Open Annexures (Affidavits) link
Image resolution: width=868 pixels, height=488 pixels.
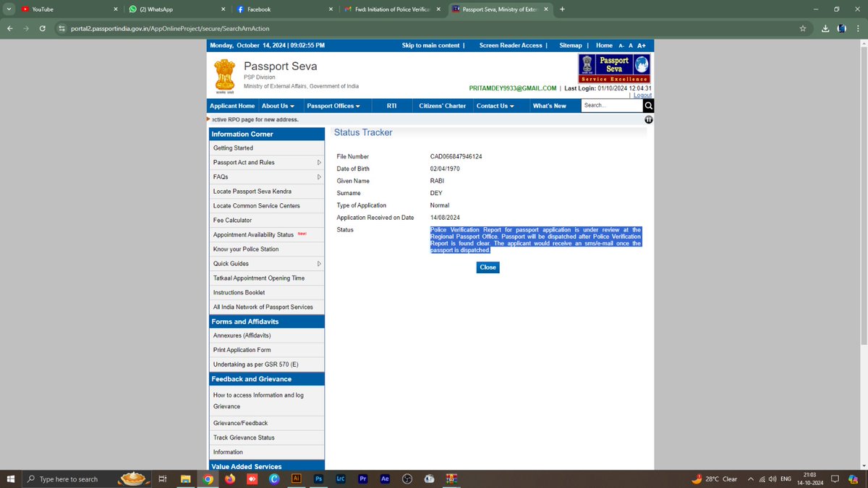coord(242,335)
